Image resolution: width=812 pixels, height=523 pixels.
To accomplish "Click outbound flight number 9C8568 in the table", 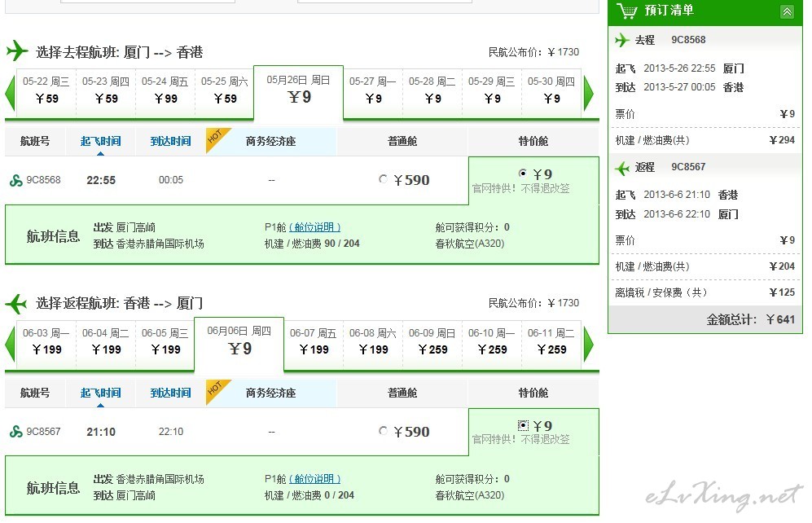I will pyautogui.click(x=43, y=180).
